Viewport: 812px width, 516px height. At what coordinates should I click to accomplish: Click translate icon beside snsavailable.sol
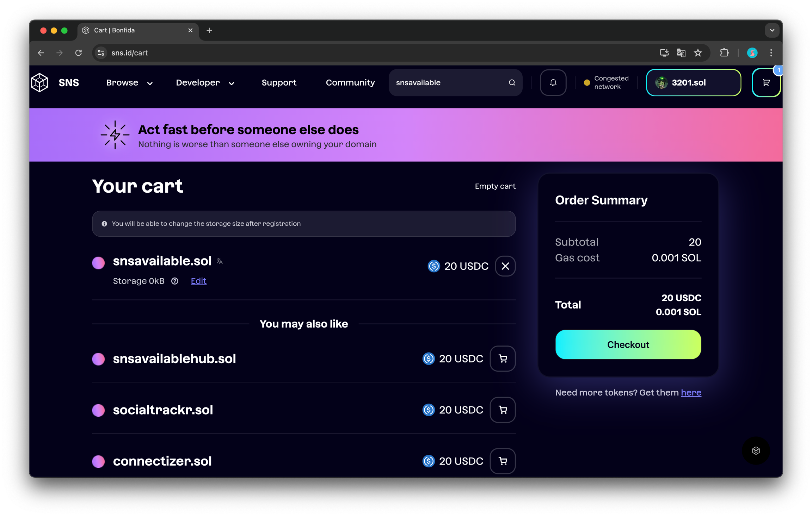(220, 261)
